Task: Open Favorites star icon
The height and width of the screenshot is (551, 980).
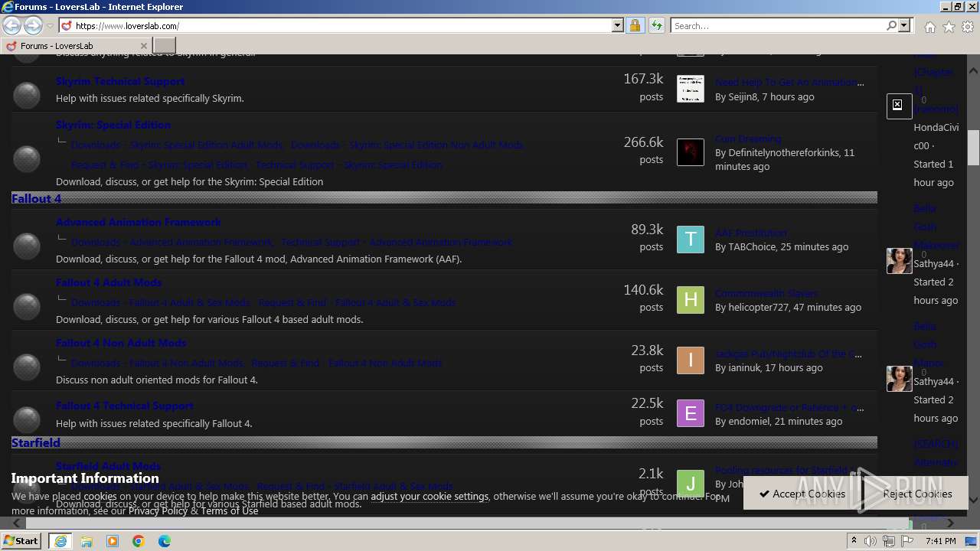Action: [949, 27]
